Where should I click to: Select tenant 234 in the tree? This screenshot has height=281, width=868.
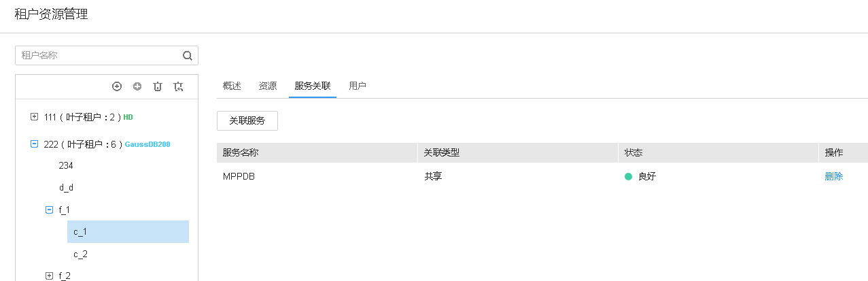[66, 165]
